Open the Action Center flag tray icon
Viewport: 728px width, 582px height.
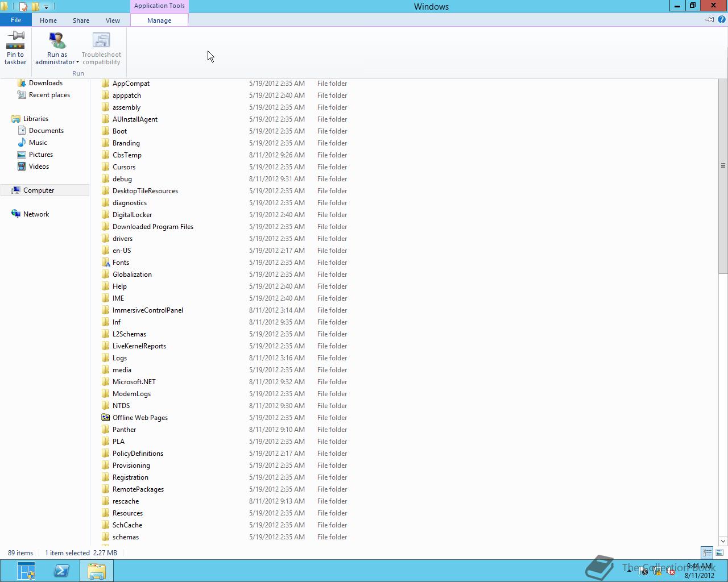click(x=643, y=571)
